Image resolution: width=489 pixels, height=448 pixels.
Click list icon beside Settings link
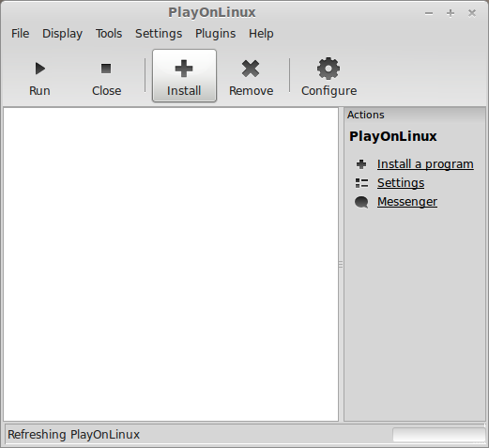361,183
